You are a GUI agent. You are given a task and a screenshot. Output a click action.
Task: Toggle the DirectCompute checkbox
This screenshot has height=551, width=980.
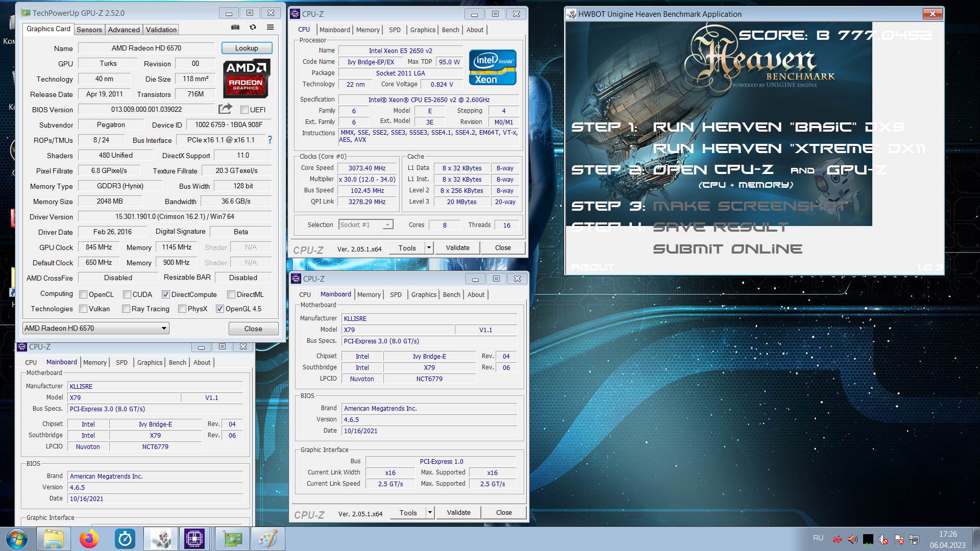[165, 294]
